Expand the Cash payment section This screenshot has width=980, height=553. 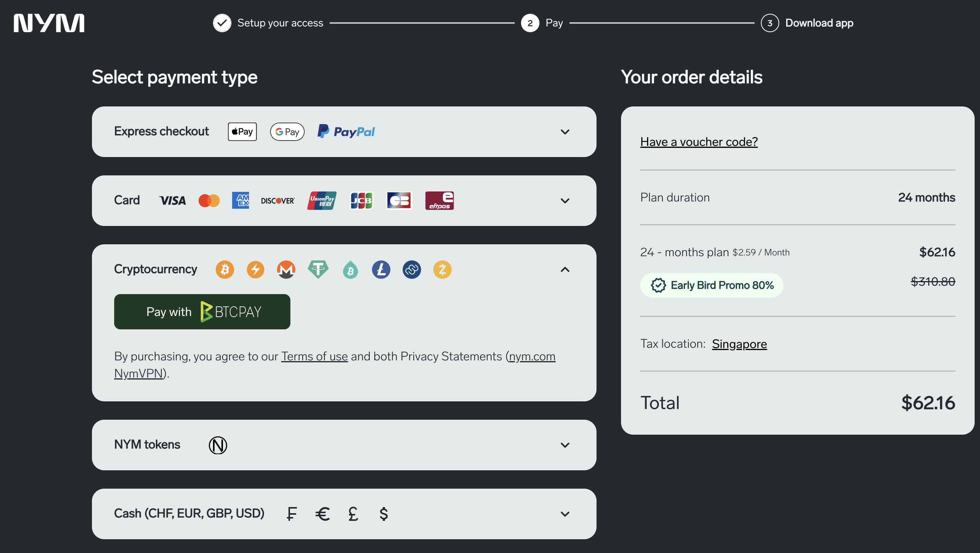(565, 514)
